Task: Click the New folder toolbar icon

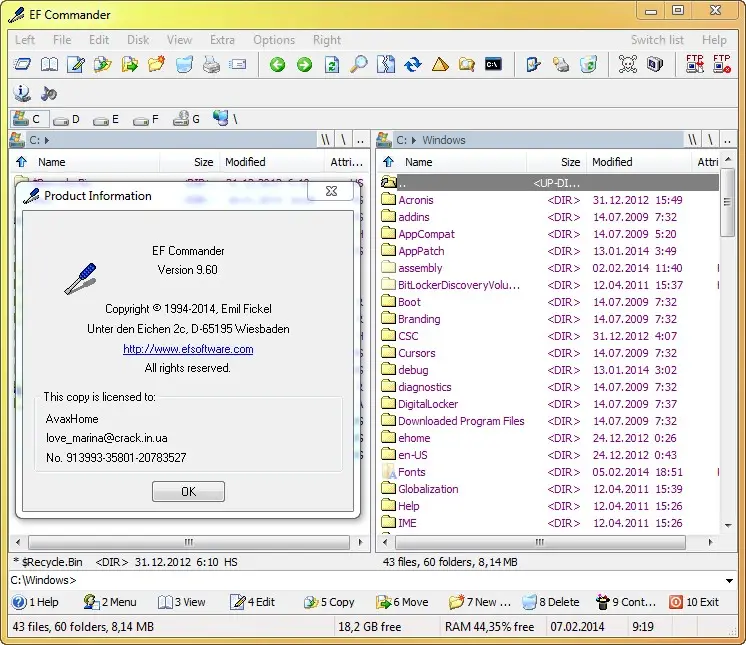Action: [157, 64]
